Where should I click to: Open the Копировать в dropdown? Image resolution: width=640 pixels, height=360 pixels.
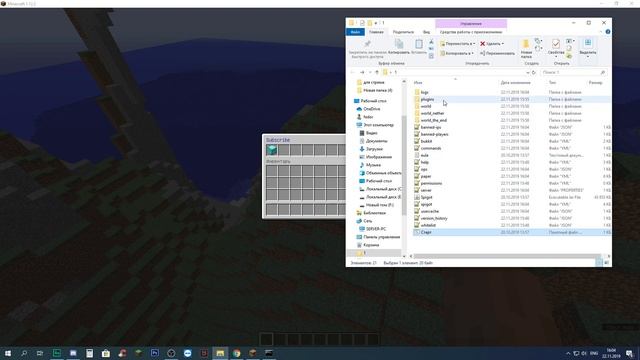(x=456, y=53)
